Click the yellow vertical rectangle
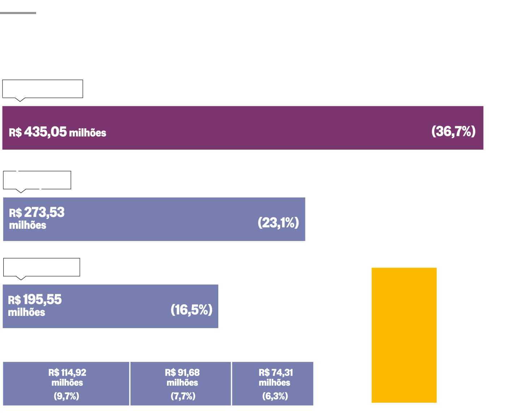 click(x=404, y=335)
